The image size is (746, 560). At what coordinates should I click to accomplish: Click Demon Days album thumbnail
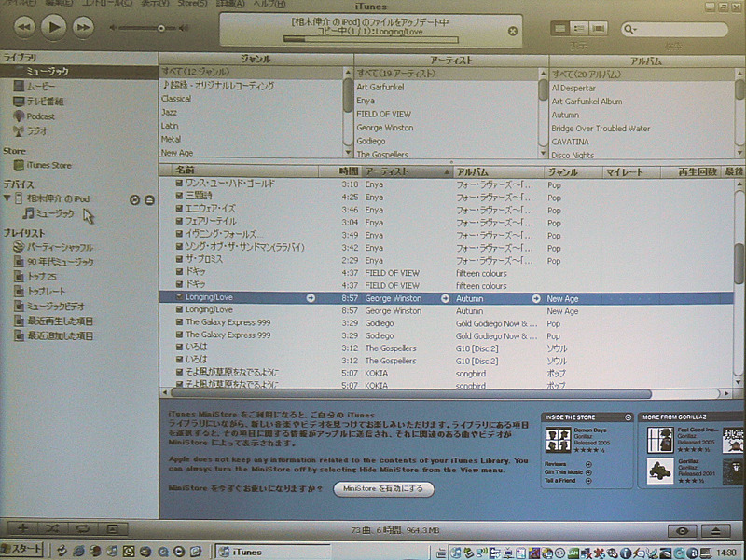[558, 440]
